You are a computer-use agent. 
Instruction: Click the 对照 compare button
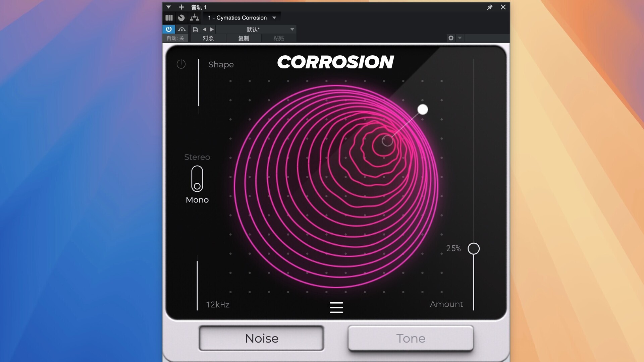click(208, 38)
